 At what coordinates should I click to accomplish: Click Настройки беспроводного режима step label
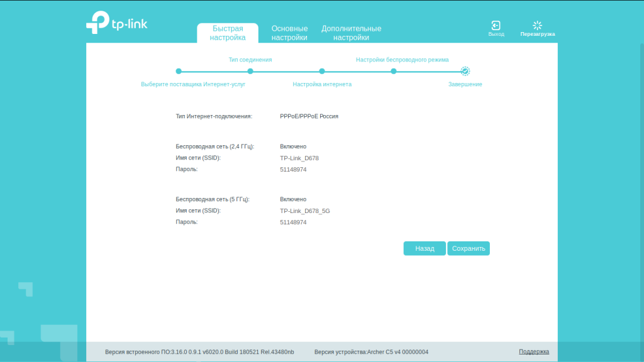[x=402, y=60]
